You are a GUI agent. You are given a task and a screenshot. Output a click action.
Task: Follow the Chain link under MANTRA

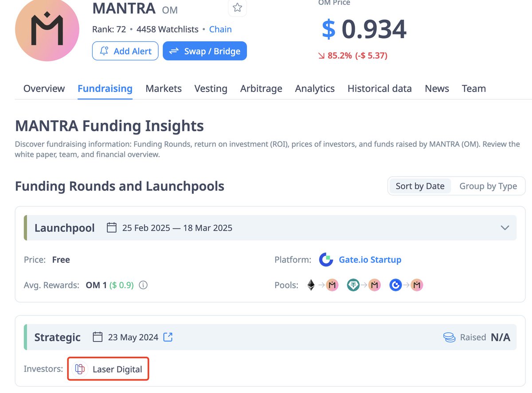220,29
